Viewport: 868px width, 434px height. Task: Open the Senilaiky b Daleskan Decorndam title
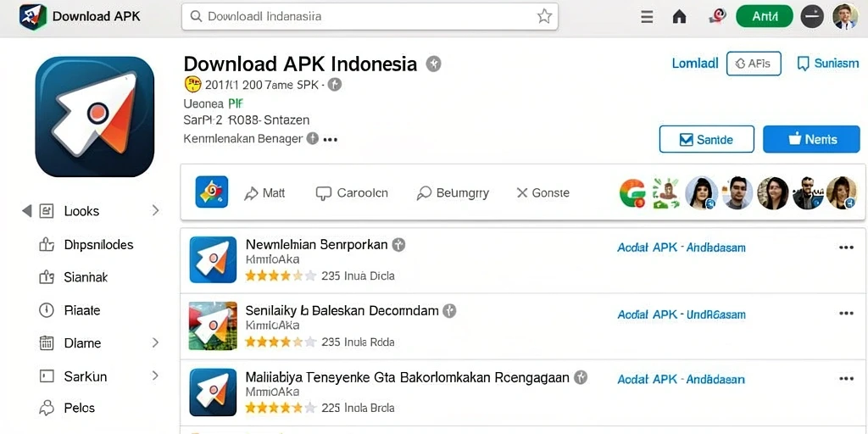(342, 310)
